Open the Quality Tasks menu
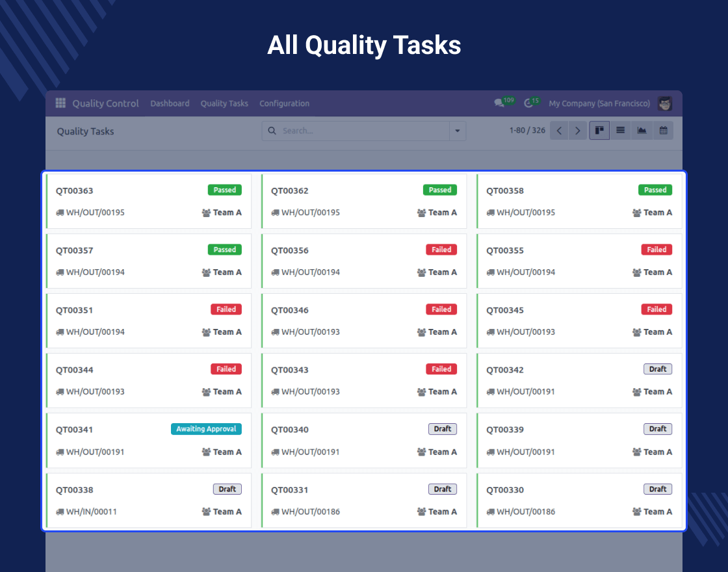Screen dimensions: 728x572 [224, 103]
